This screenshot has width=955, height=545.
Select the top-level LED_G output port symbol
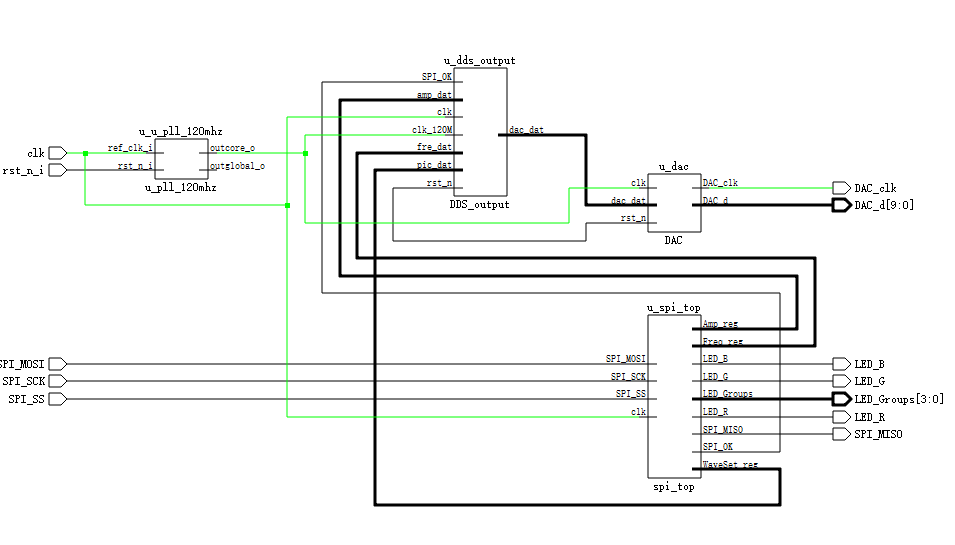(x=841, y=381)
